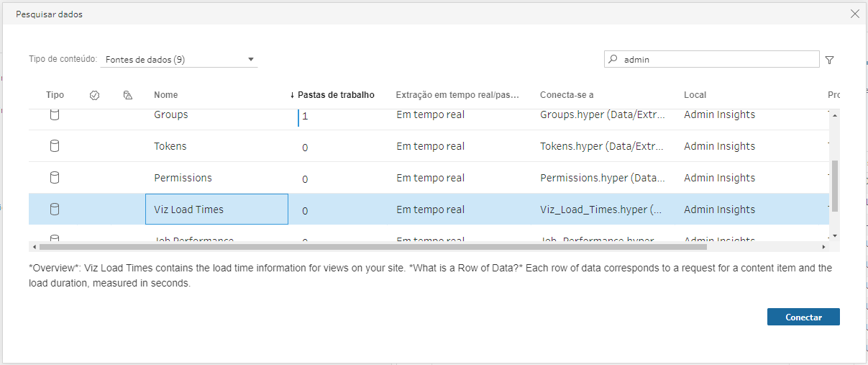Select the Tokens data source name
Screen dimensions: 868x365
tap(170, 146)
